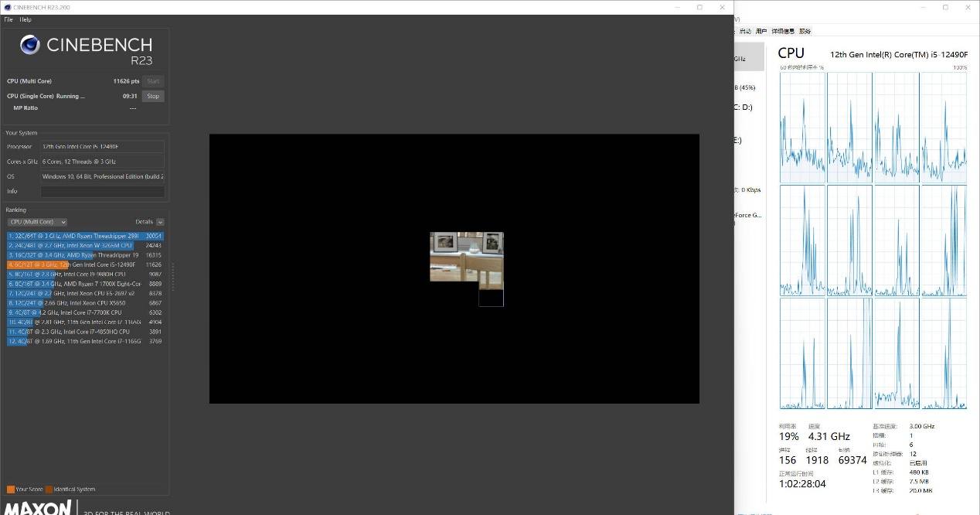Click the brown Identical System legend swatch
This screenshot has width=980, height=515.
click(49, 489)
